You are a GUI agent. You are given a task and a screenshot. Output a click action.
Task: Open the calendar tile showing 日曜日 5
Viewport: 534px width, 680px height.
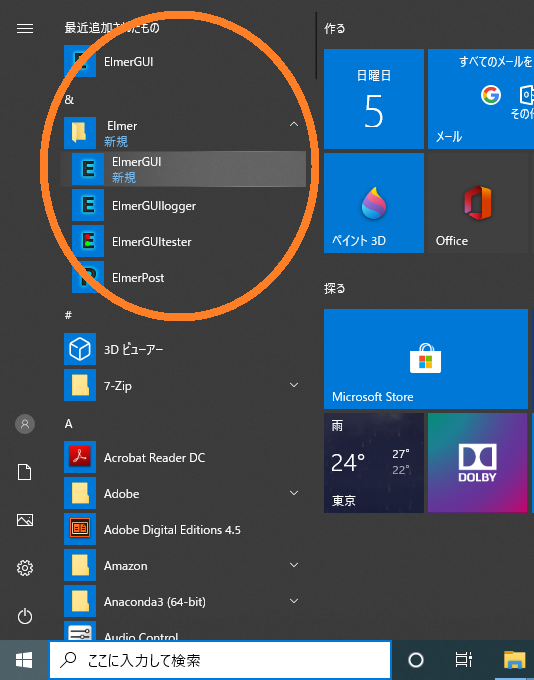pyautogui.click(x=373, y=99)
